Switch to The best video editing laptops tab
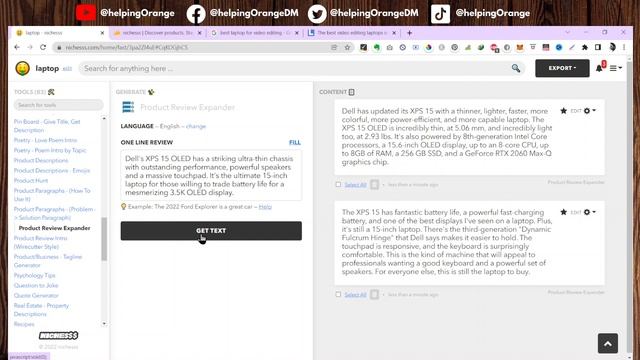Image resolution: width=640 pixels, height=360 pixels. pos(352,33)
